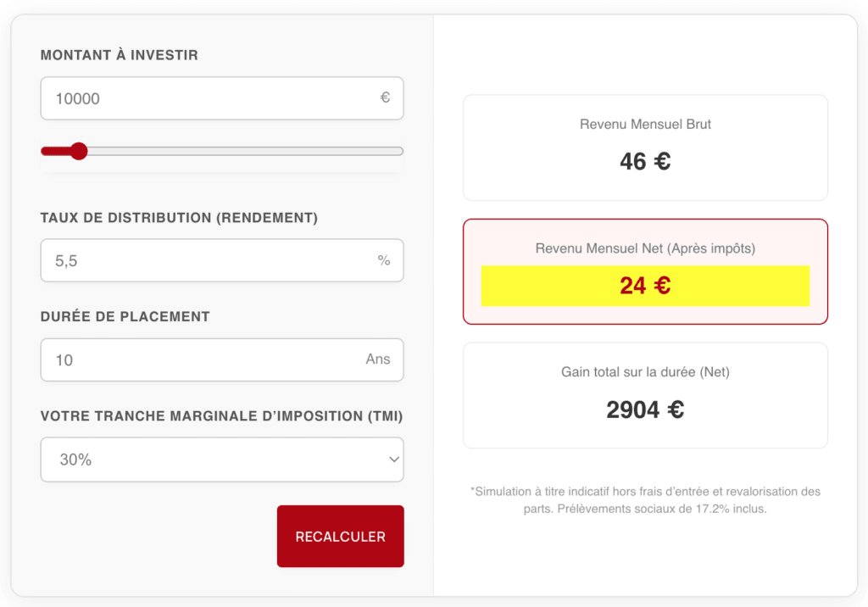Click the chevron arrow on the TMI selector

pyautogui.click(x=392, y=459)
